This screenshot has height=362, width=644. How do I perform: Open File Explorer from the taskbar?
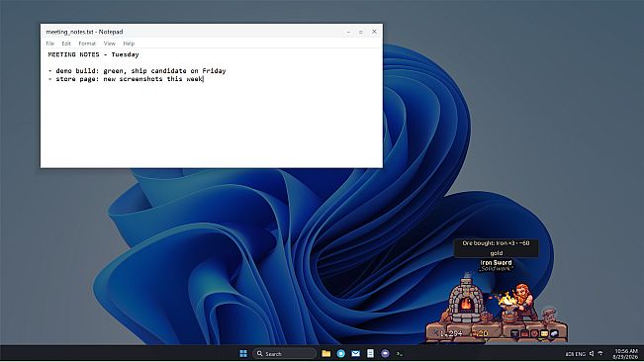pos(326,353)
